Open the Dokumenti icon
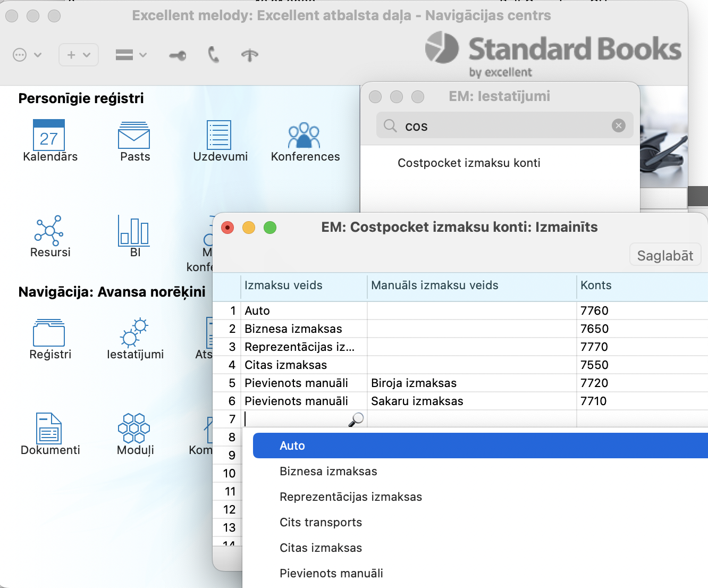 (49, 430)
